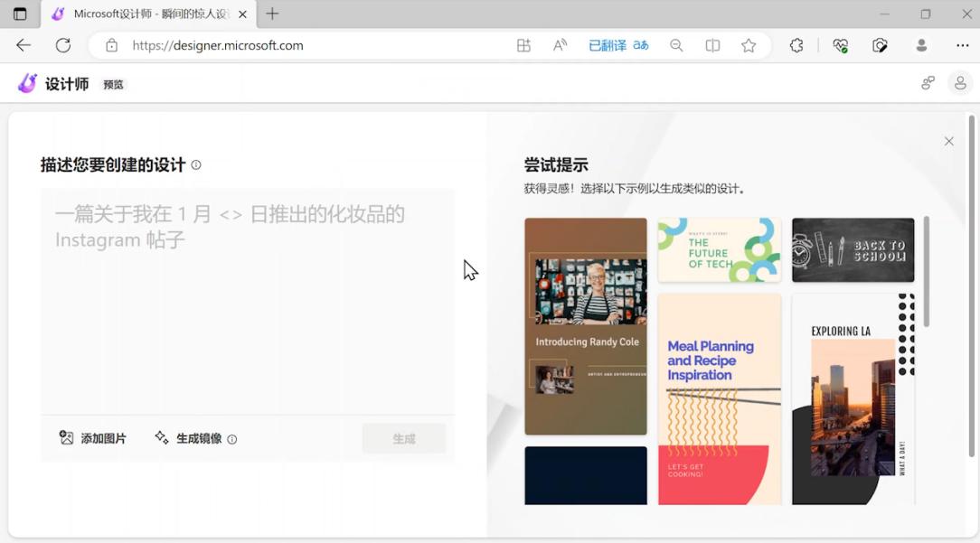The width and height of the screenshot is (980, 543).
Task: Select the Meal Planning recipe template thumbnail
Action: coord(719,398)
